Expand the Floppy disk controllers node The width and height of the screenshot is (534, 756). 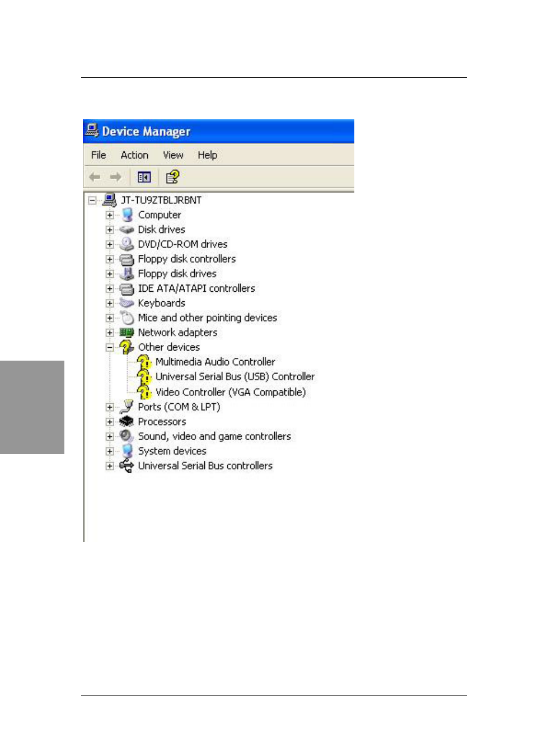pyautogui.click(x=110, y=259)
